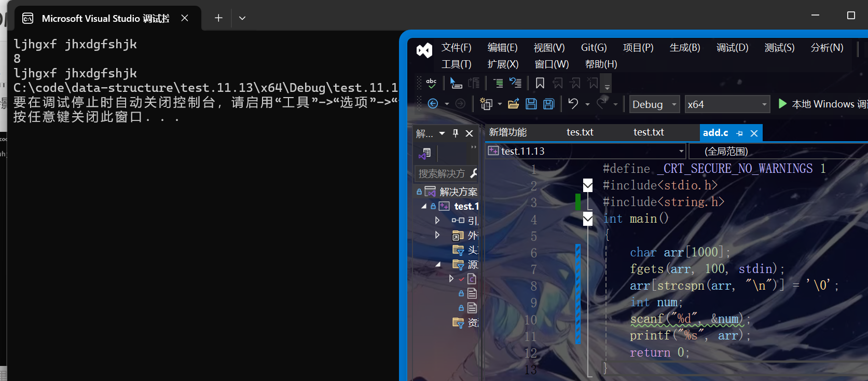Click terminal icon in console tab
This screenshot has height=381, width=868.
tap(28, 19)
